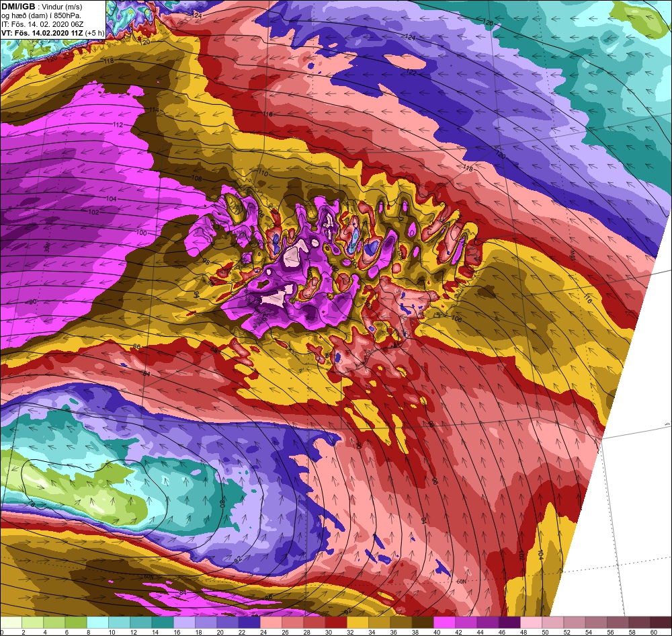This screenshot has height=636, width=672.
Task: Click the legend value label '40'
Action: tap(437, 632)
